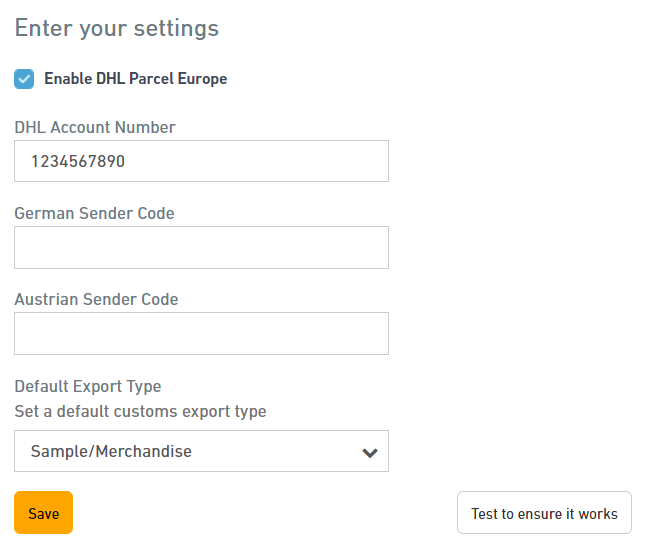The width and height of the screenshot is (646, 553).
Task: Click the "Enable DHL Parcel Europe" label text
Action: pyautogui.click(x=135, y=79)
